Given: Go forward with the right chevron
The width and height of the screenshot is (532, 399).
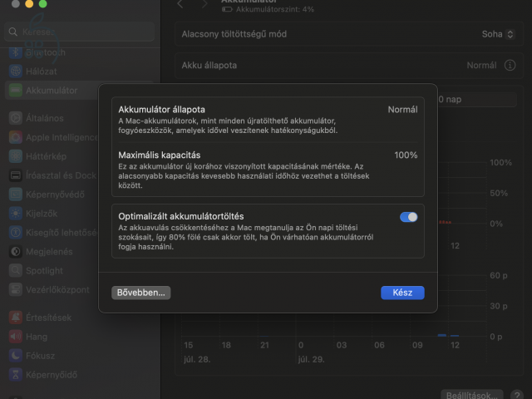Looking at the screenshot, I should pyautogui.click(x=204, y=4).
